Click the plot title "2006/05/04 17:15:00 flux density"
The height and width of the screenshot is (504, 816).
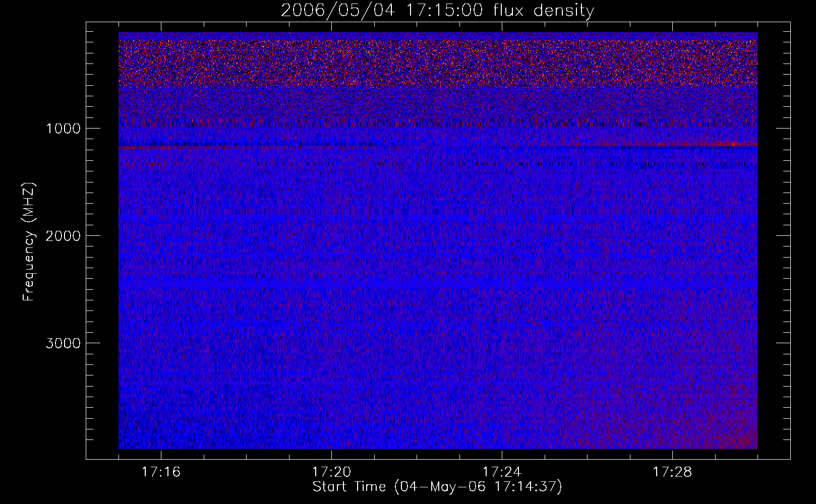[437, 11]
